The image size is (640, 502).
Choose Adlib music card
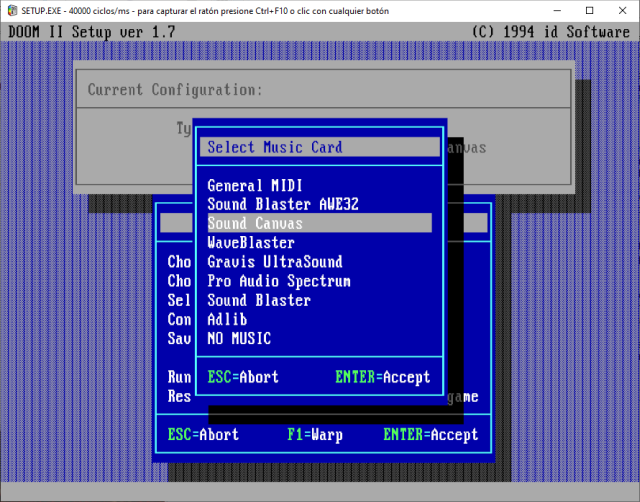[227, 319]
